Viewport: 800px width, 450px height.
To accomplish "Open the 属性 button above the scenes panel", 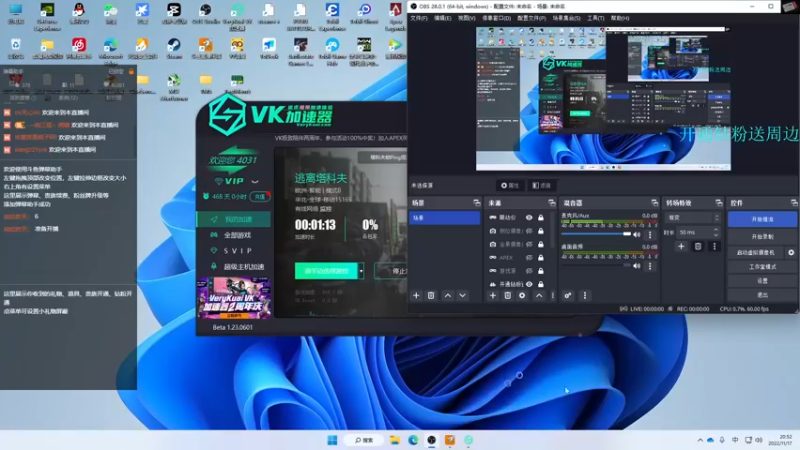I will [x=510, y=186].
